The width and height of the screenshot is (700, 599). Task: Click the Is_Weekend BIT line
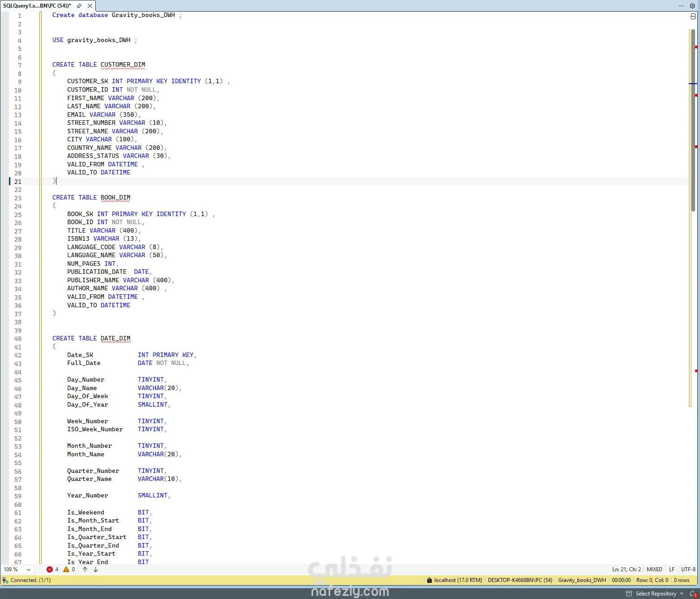(110, 513)
